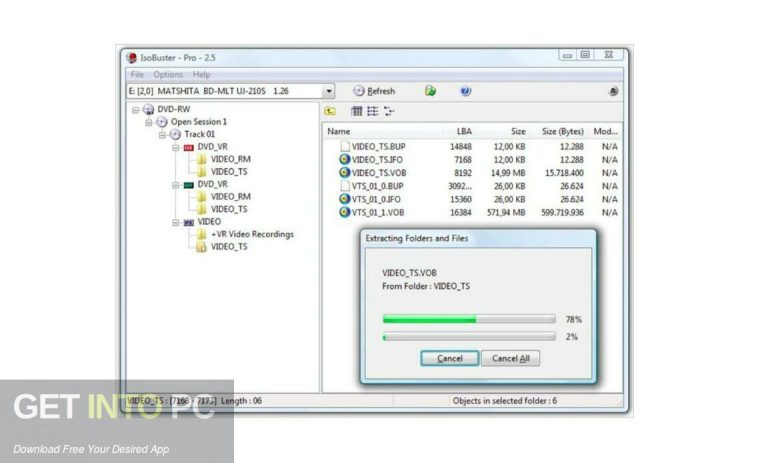This screenshot has width=768, height=463.
Task: Click the blue file-system icon beside VIDEO
Action: coord(189,222)
